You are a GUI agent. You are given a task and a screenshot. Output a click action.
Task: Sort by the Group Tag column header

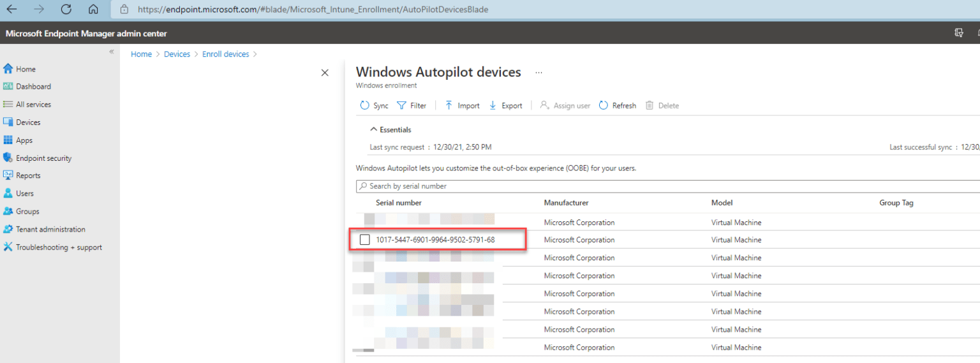[x=896, y=203]
